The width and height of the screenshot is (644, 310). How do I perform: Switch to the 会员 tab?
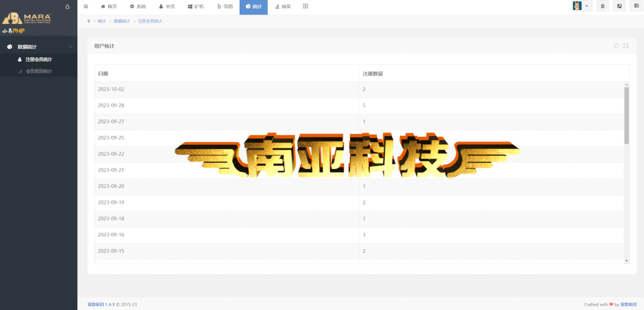coord(167,6)
